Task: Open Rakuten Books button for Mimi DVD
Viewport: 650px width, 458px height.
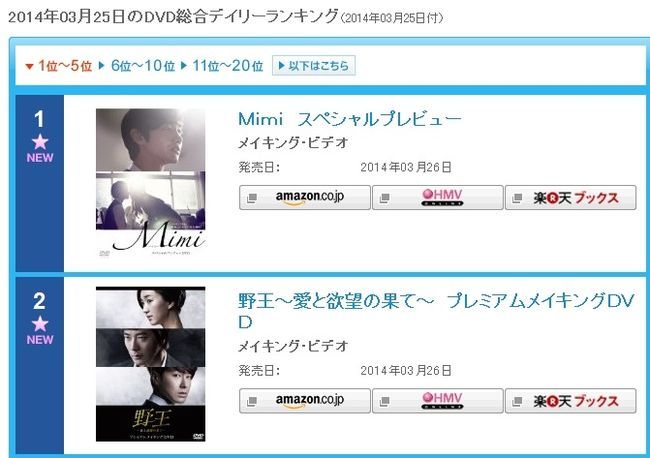Action: tap(571, 197)
